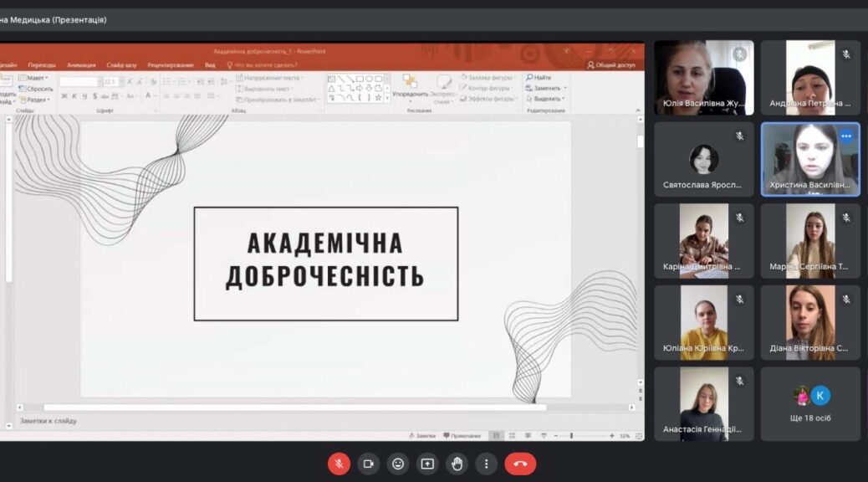The image size is (868, 482).
Task: Toggle bold (Ж) formatting
Action: pos(64,96)
